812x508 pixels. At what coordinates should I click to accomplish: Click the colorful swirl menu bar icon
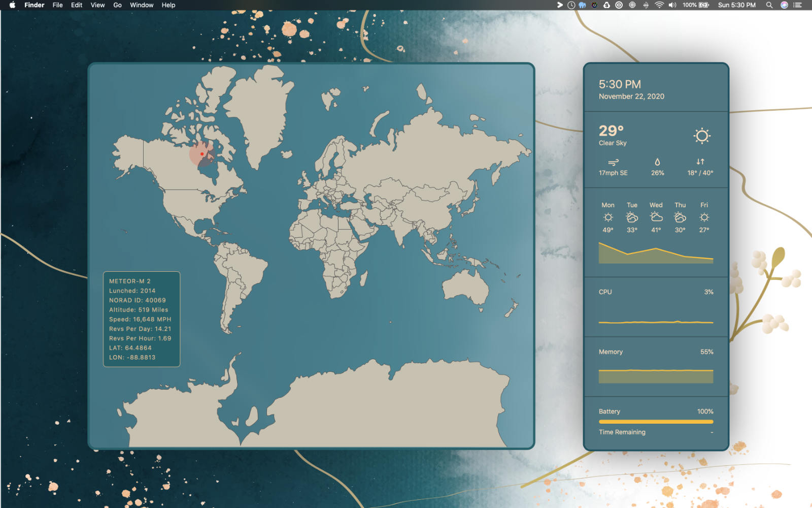(594, 5)
